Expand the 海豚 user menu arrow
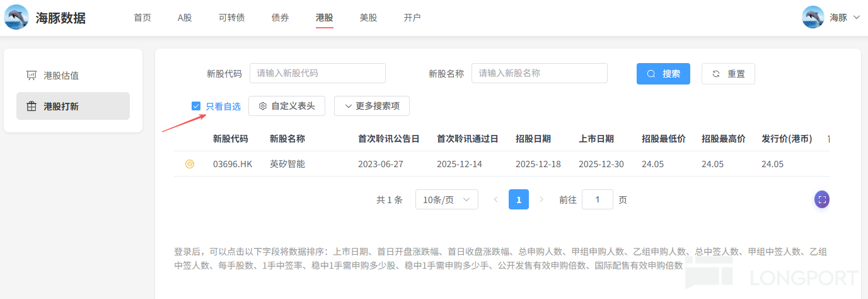 point(856,18)
